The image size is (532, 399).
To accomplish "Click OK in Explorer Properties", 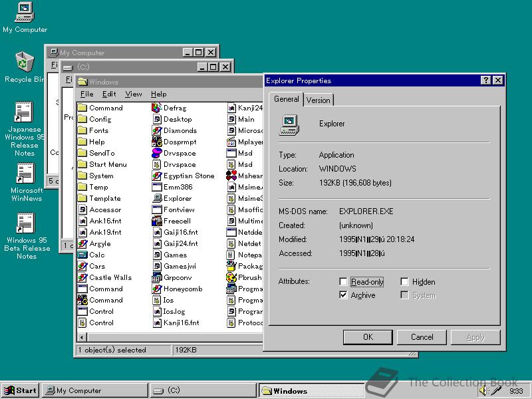I will coord(368,337).
